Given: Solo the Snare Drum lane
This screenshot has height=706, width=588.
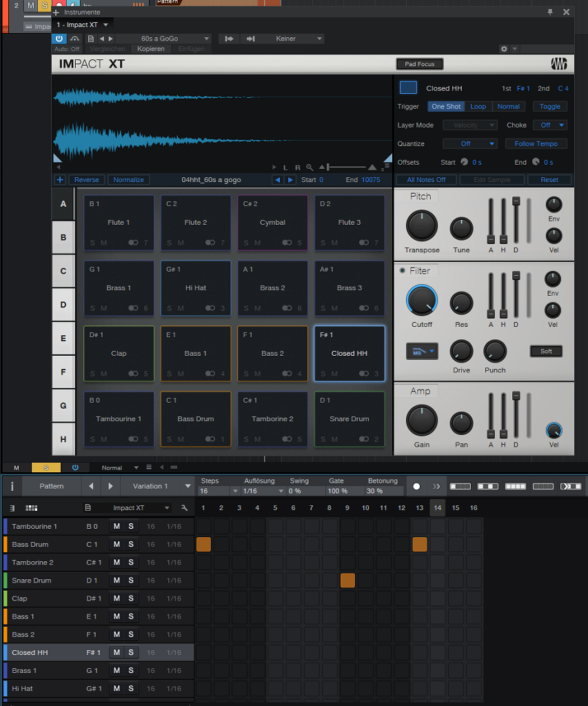Looking at the screenshot, I should (x=131, y=581).
